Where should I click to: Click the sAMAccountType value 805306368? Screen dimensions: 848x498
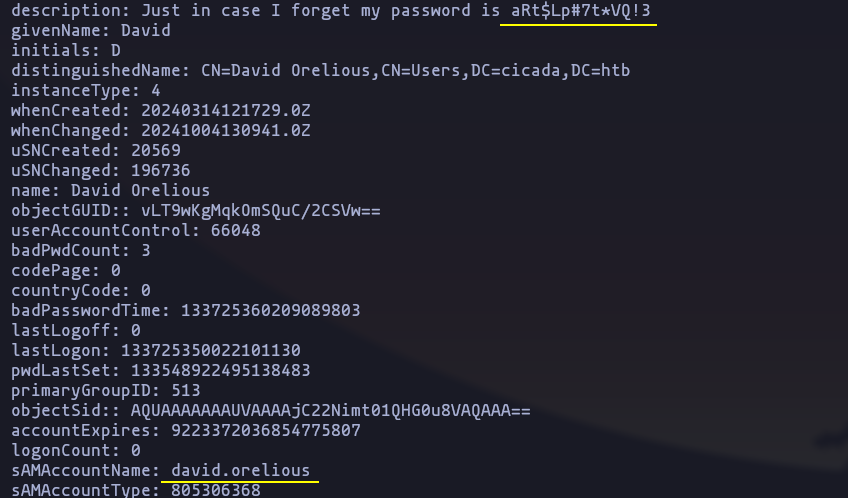click(x=216, y=490)
